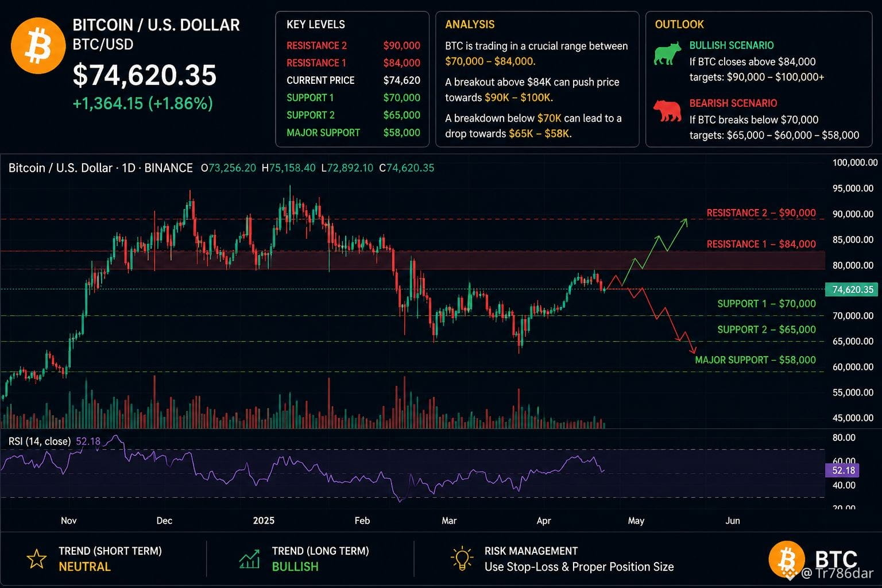Click chart title "Bitcoin / U.S. Dollar · 1D · BINANCE"
This screenshot has height=588, width=882.
pos(100,168)
